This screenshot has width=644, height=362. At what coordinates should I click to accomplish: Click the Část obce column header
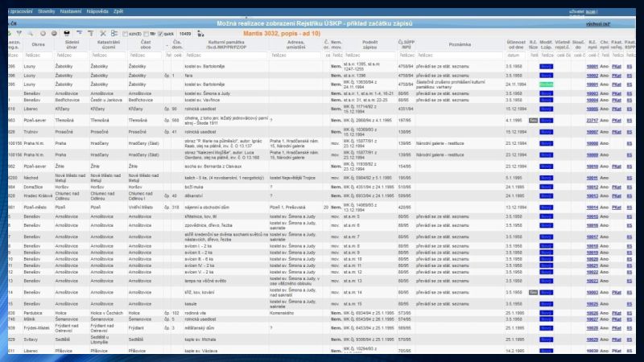pos(146,44)
